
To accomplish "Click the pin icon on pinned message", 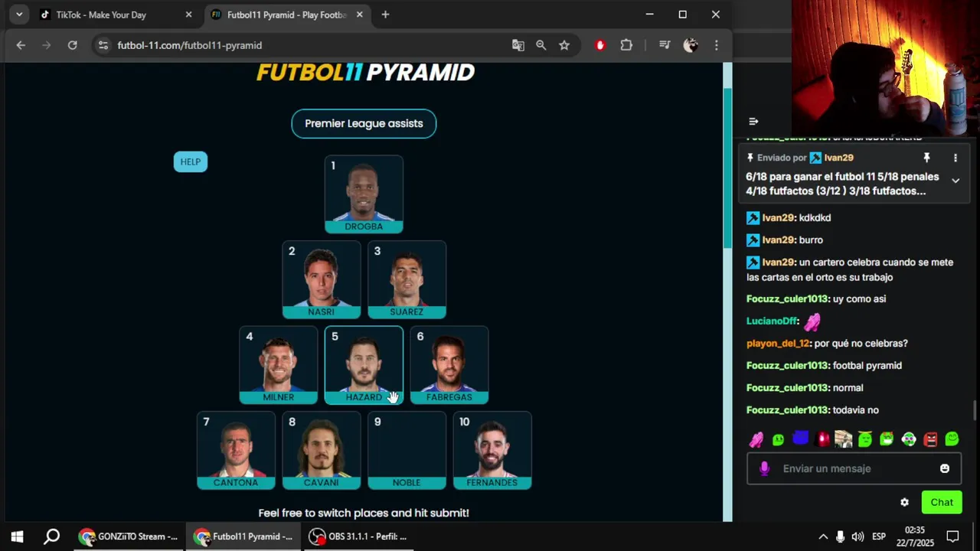I will click(x=926, y=158).
